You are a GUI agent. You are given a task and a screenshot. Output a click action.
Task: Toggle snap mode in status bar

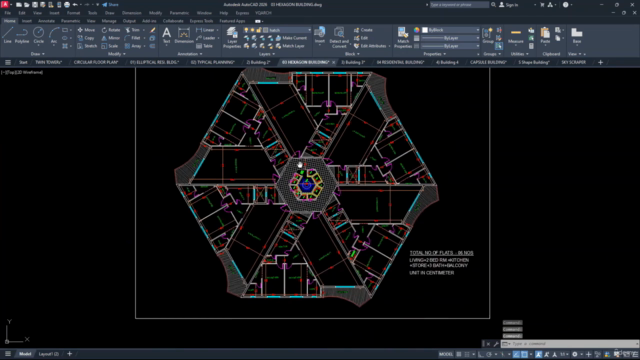(x=467, y=354)
